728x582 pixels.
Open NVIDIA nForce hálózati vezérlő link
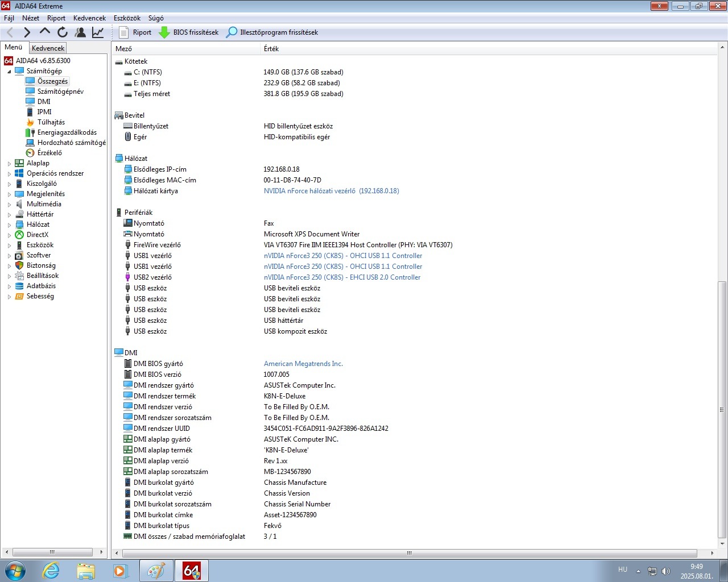pyautogui.click(x=331, y=191)
